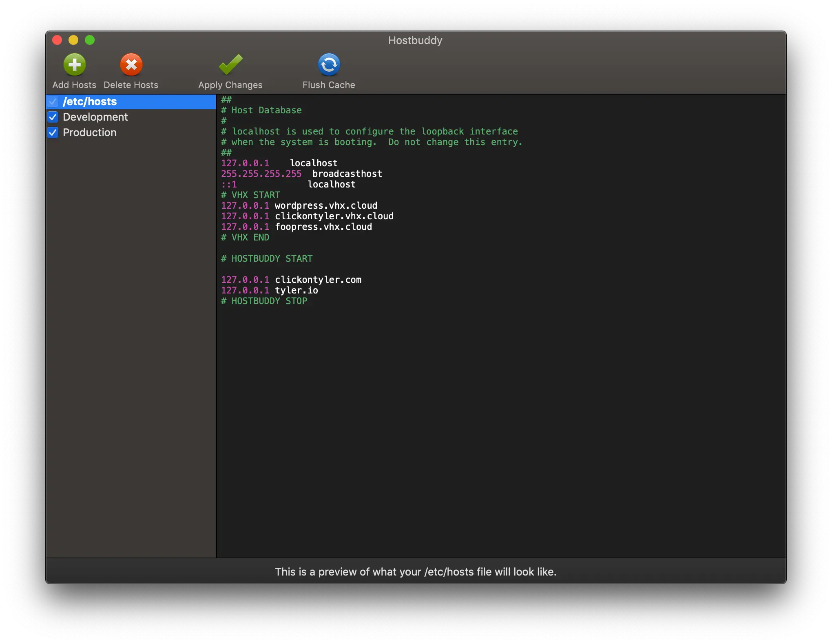Open Hostbuddy application menu

click(416, 40)
